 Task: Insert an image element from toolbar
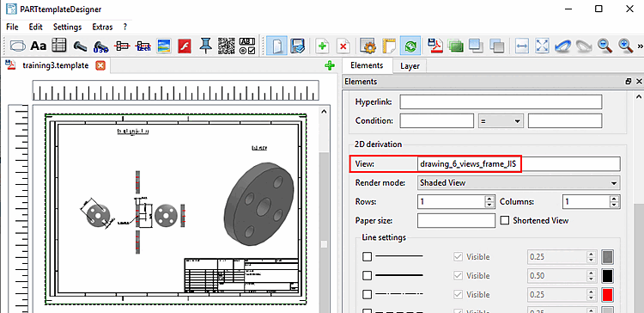point(164,46)
